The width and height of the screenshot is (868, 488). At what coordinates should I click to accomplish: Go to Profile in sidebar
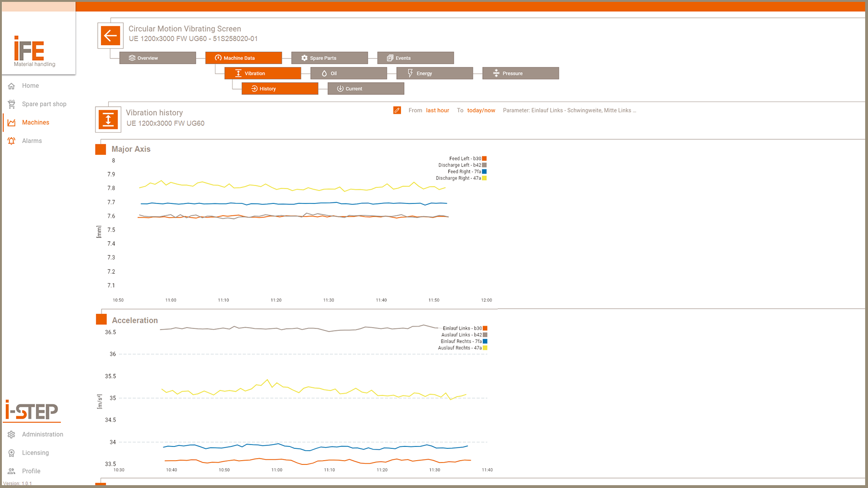click(31, 471)
